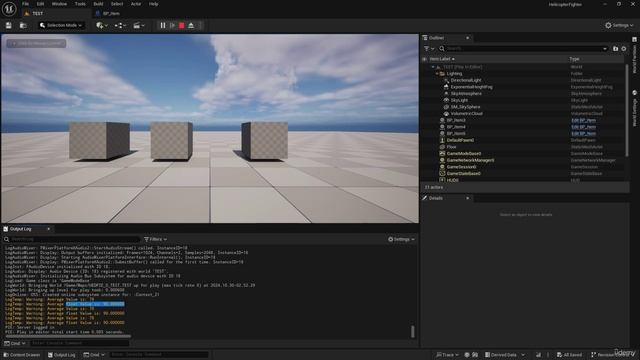The height and width of the screenshot is (360, 640).
Task: Expand the Outliner search history arrow
Action: 604,49
